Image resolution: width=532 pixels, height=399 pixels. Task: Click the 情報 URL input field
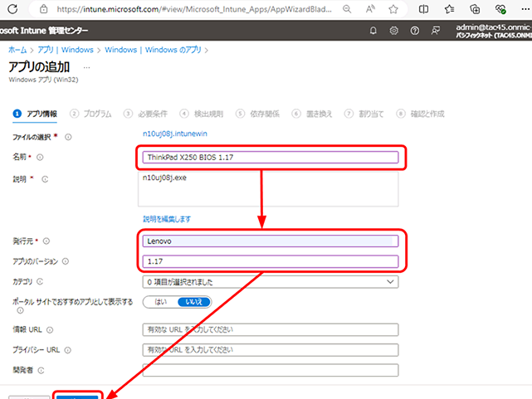point(271,330)
